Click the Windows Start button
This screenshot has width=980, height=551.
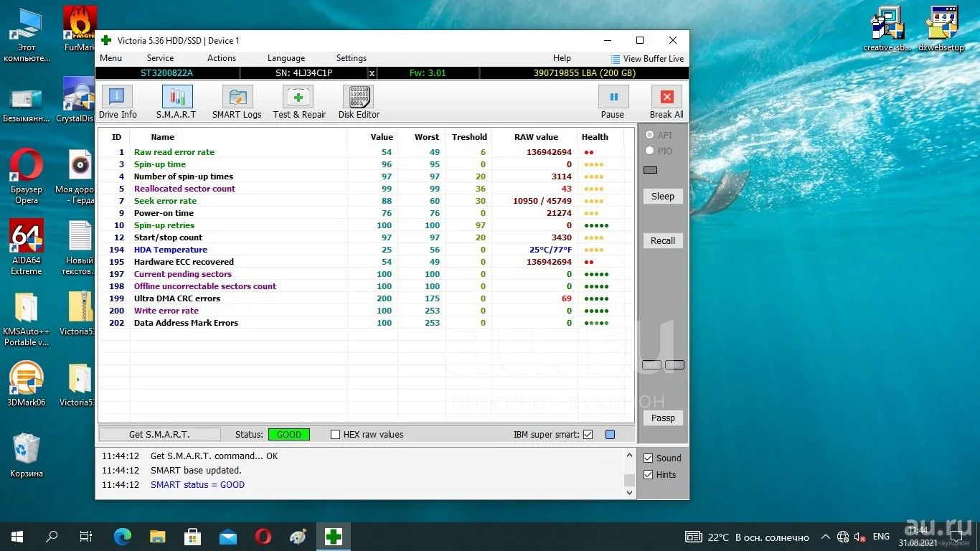pyautogui.click(x=17, y=536)
